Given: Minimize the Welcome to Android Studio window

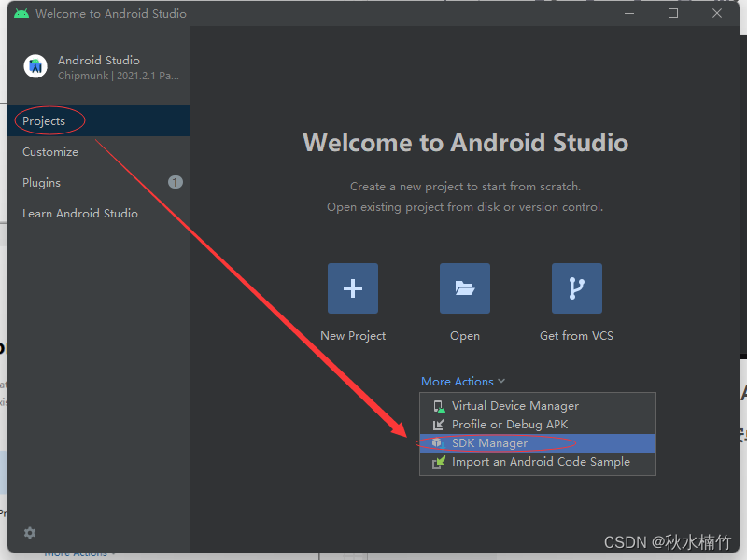Looking at the screenshot, I should coord(629,13).
